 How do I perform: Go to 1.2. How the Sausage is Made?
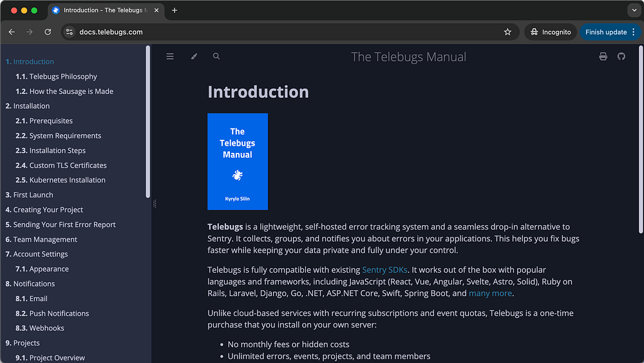click(x=64, y=92)
